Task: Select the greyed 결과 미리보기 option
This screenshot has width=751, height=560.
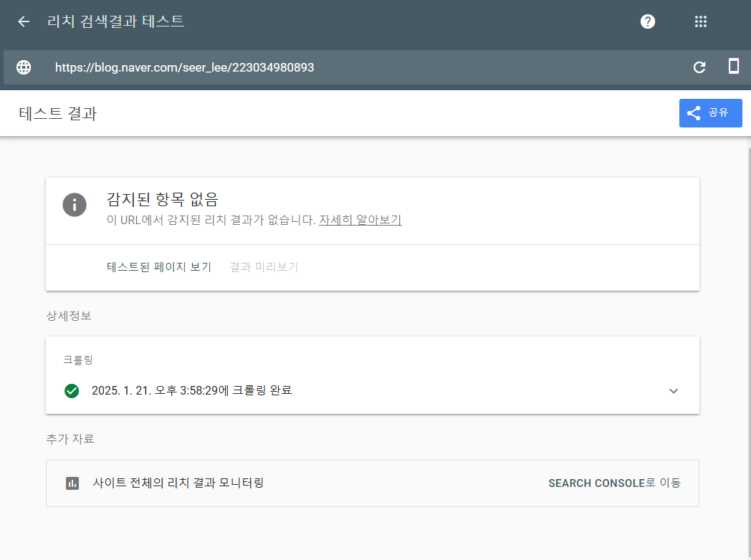Action: click(x=264, y=267)
